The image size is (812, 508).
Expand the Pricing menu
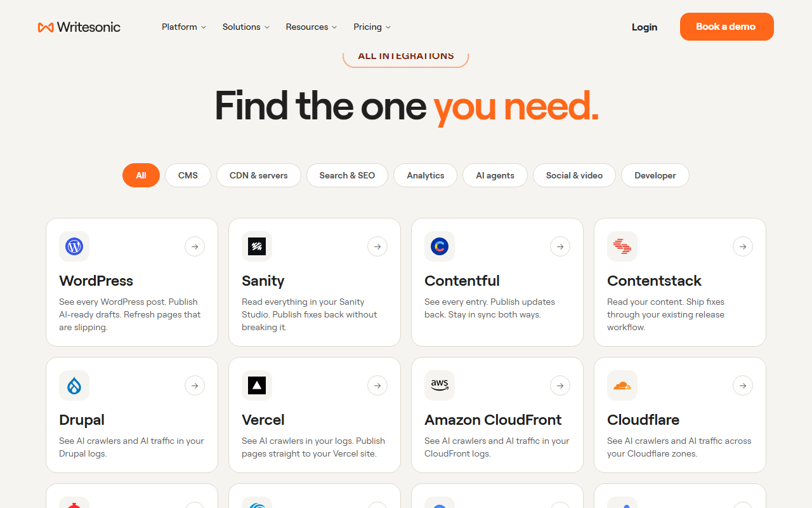(372, 27)
